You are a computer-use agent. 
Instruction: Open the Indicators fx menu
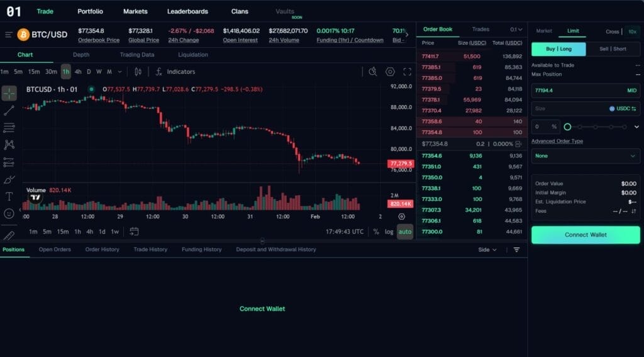point(175,72)
